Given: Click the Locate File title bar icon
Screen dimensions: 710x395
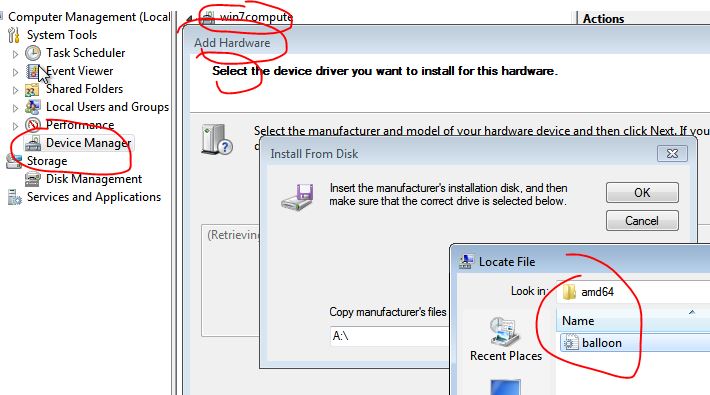Looking at the screenshot, I should (x=466, y=262).
